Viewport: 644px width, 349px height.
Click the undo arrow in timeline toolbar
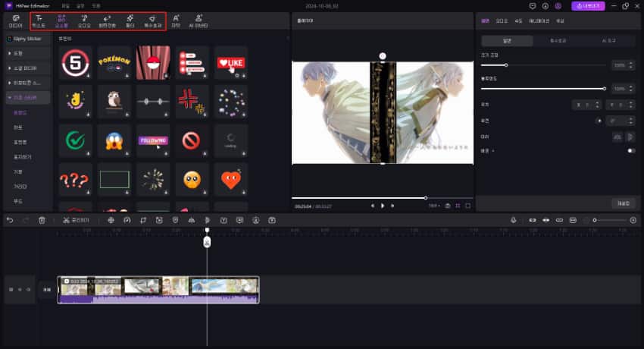pyautogui.click(x=10, y=220)
